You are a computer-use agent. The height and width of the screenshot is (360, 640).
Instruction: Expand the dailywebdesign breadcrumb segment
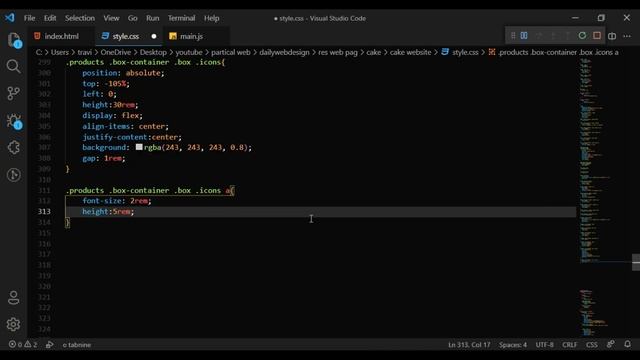[x=284, y=52]
